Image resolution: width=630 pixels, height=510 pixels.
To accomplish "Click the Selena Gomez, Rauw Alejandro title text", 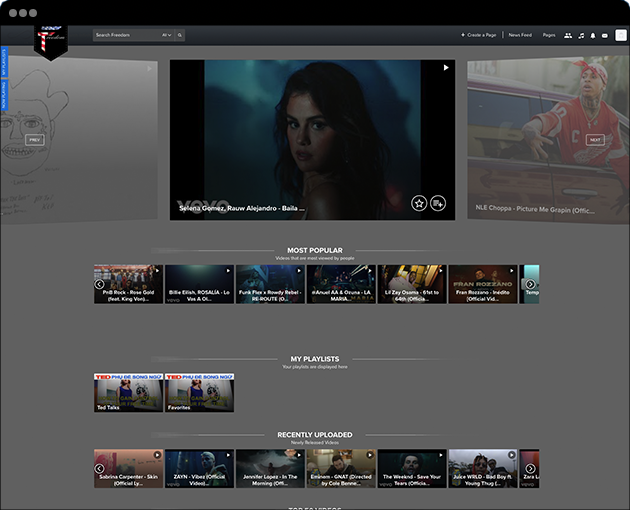I will tap(241, 208).
